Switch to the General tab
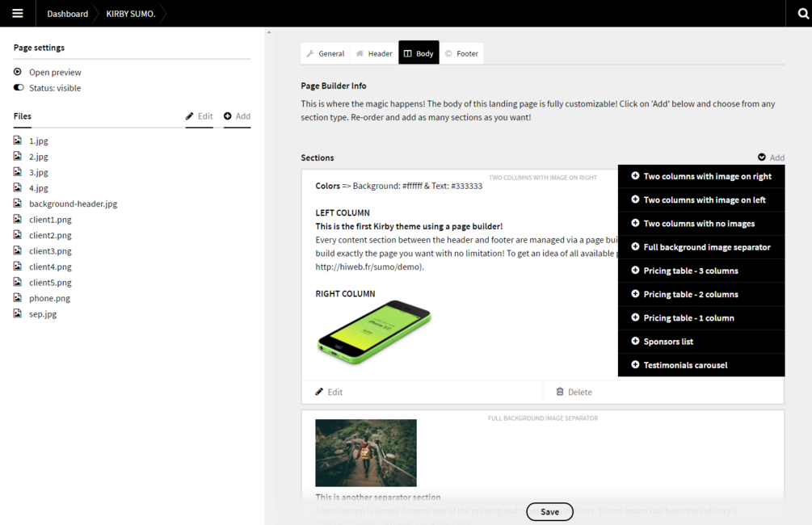 (x=326, y=53)
